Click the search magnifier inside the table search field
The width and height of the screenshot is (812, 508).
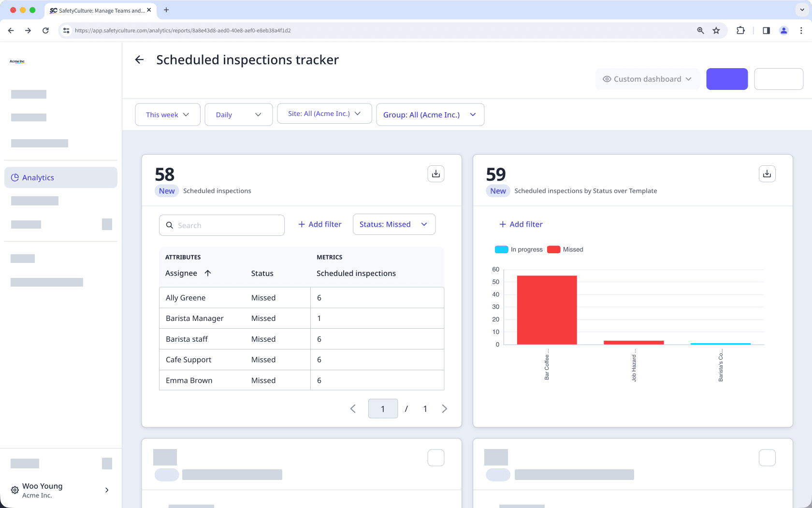(x=170, y=225)
